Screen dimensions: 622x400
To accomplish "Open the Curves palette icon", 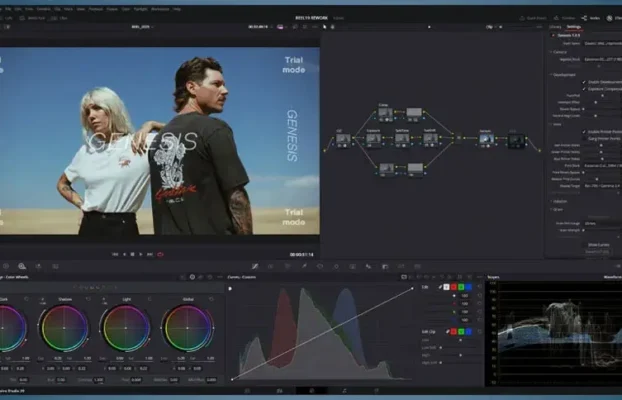I will (255, 266).
